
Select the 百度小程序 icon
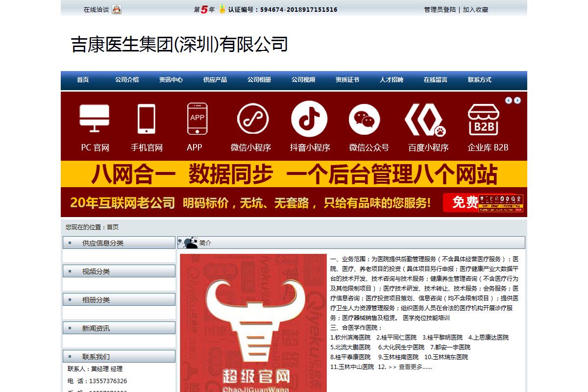(x=424, y=120)
